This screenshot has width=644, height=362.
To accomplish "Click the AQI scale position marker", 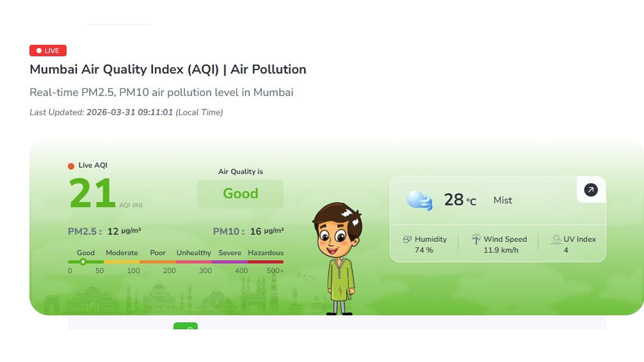I will [x=83, y=262].
